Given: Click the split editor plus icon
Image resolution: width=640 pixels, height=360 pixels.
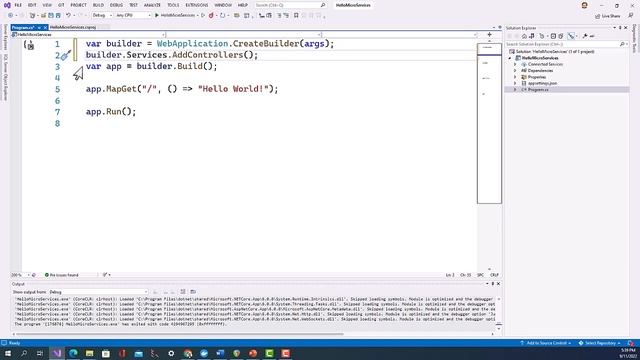Looking at the screenshot, I should [489, 35].
